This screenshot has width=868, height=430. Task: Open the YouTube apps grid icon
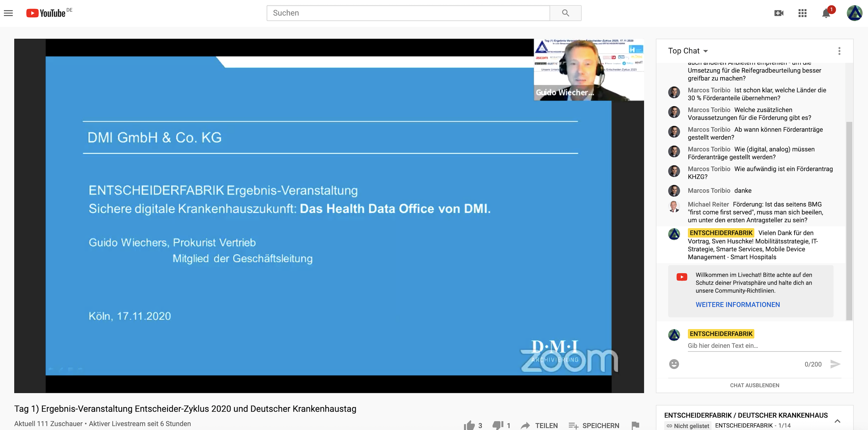tap(802, 13)
